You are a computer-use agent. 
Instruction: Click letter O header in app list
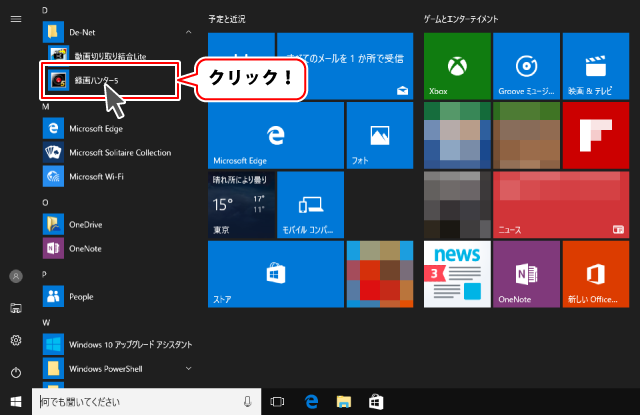pyautogui.click(x=45, y=202)
